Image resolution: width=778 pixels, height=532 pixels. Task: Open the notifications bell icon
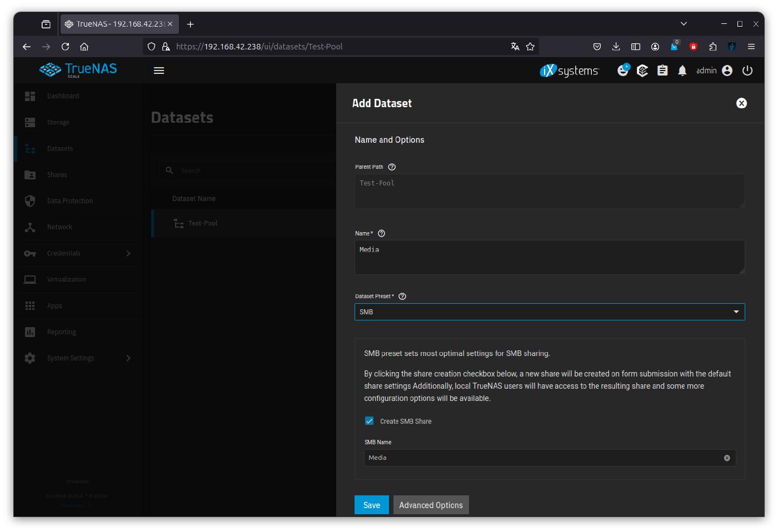(x=682, y=71)
